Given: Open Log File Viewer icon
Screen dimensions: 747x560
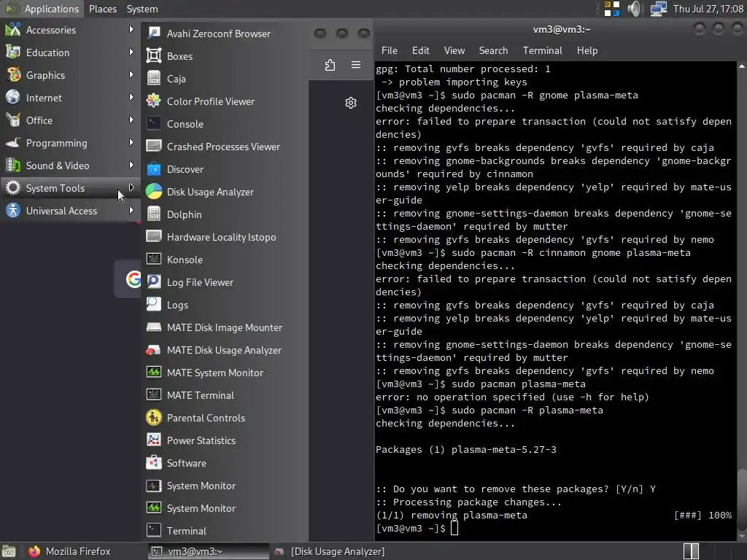Looking at the screenshot, I should (153, 282).
